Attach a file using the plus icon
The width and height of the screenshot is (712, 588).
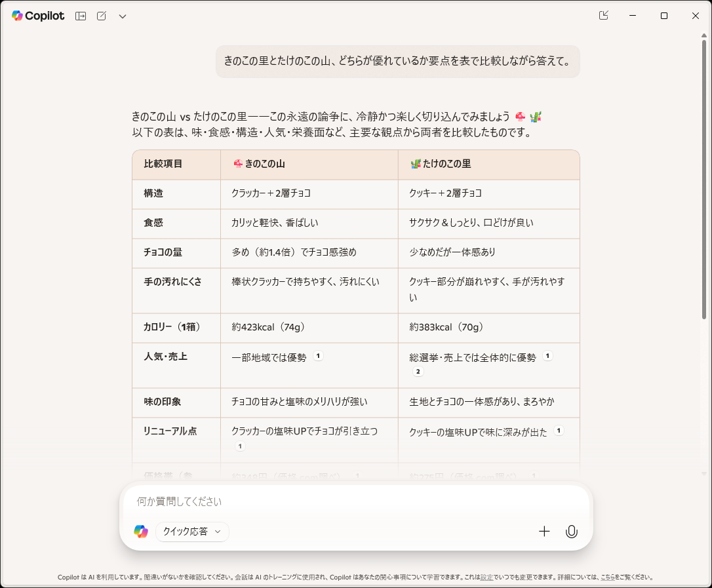[x=544, y=532]
